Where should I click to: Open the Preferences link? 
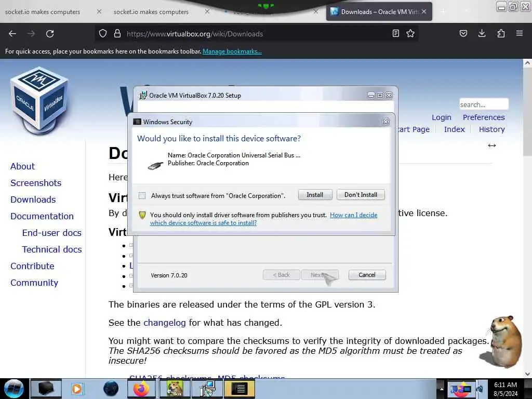pyautogui.click(x=484, y=117)
